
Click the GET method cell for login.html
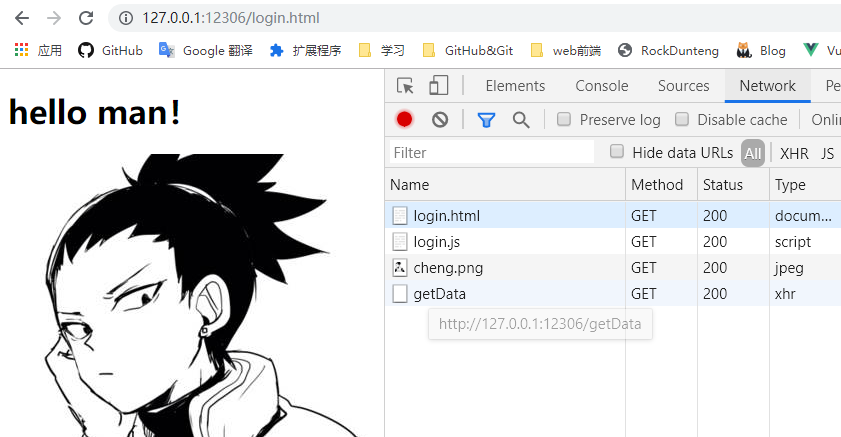(644, 216)
